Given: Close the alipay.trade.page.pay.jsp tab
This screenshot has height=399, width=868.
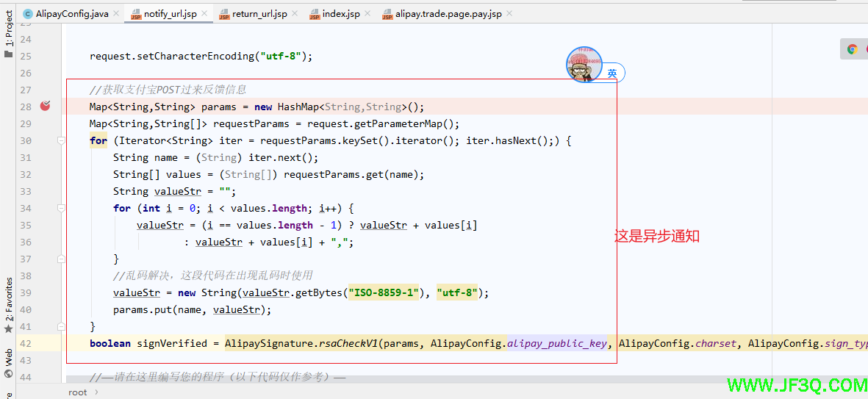Looking at the screenshot, I should click(x=509, y=14).
